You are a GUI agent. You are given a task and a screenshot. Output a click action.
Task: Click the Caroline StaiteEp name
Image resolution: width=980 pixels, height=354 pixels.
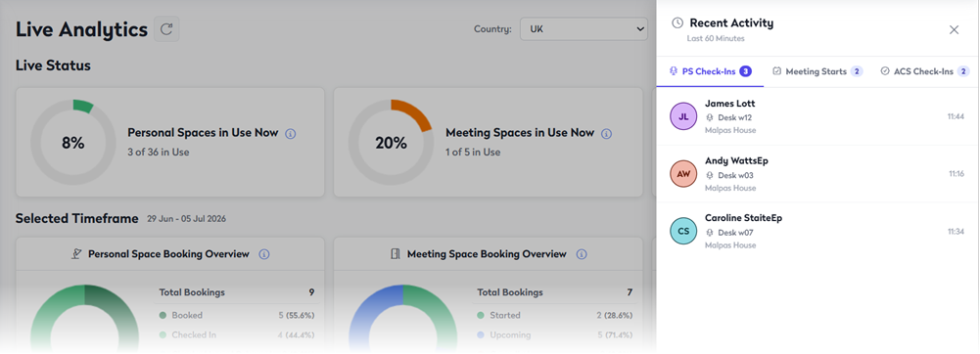(743, 218)
